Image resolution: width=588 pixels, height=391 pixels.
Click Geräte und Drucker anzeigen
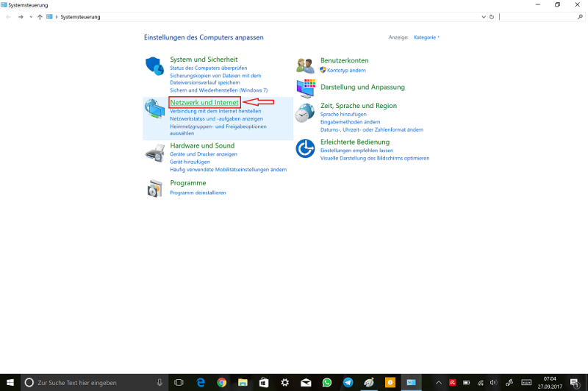204,154
